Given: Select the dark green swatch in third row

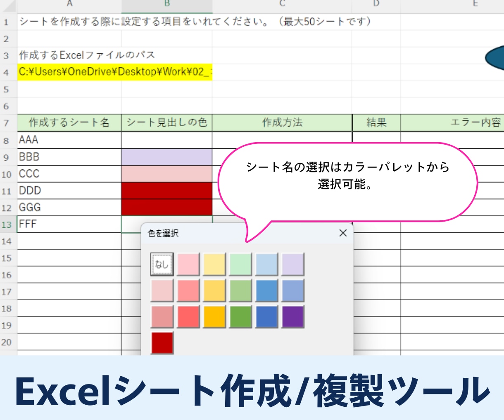Looking at the screenshot, I should pos(240,317).
